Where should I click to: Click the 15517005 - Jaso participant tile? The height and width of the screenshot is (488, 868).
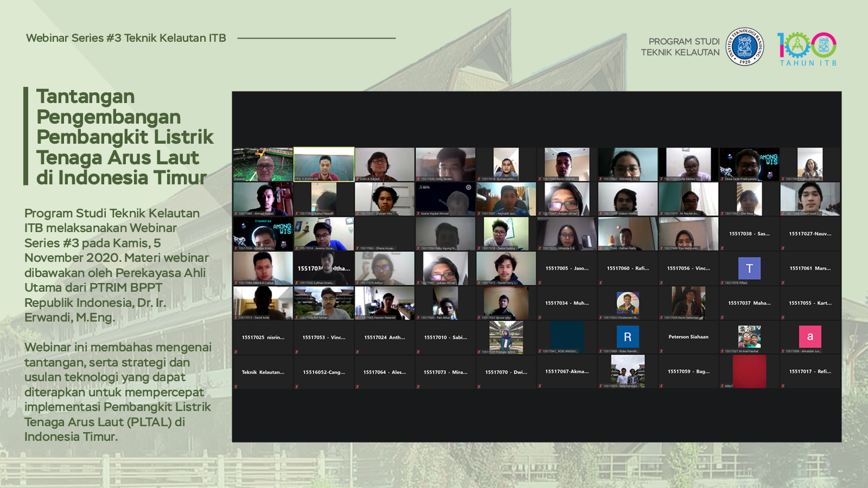567,268
